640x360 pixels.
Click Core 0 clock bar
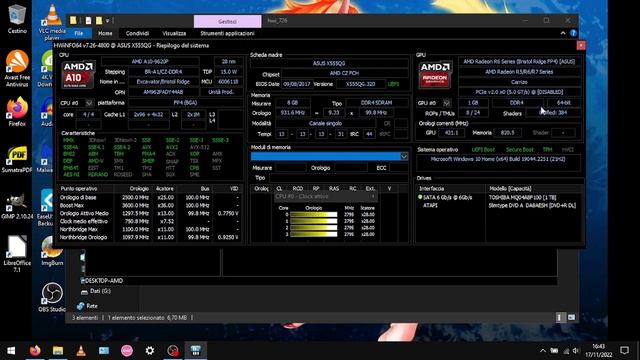pyautogui.click(x=313, y=214)
